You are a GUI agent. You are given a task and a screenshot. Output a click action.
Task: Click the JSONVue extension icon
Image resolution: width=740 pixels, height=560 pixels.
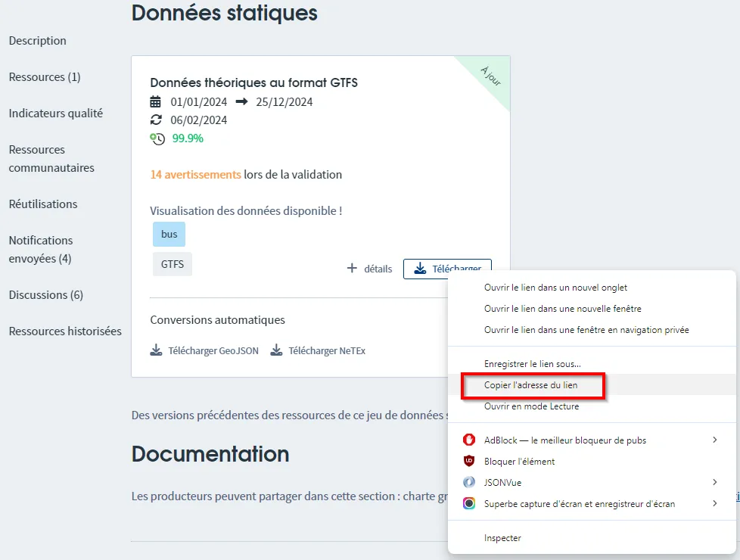(x=468, y=482)
